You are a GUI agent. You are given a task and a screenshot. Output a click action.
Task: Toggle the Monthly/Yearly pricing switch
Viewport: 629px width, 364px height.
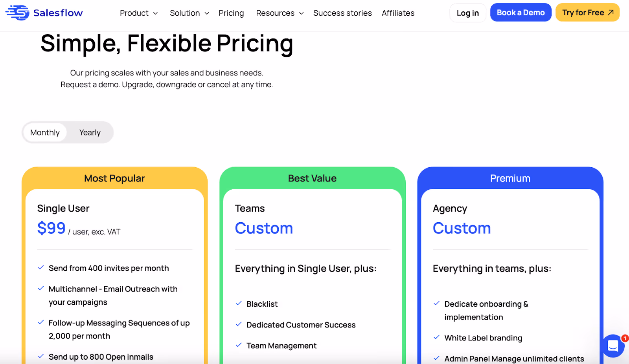67,132
